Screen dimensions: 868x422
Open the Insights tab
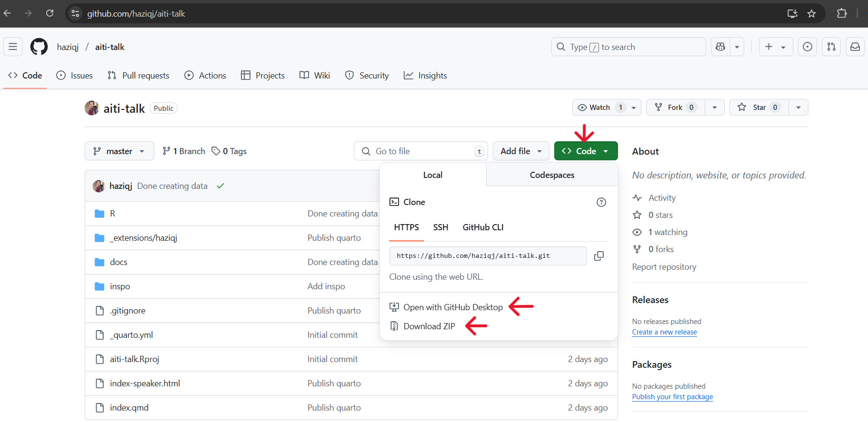[425, 75]
